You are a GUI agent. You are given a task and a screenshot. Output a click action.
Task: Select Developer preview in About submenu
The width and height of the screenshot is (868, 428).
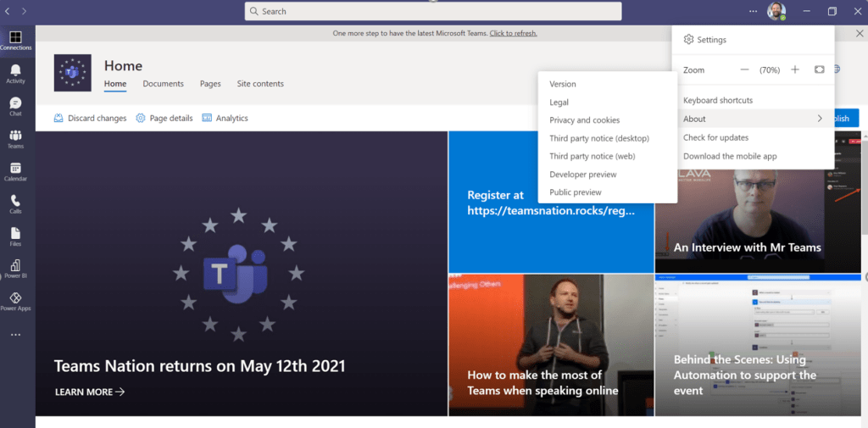point(582,175)
